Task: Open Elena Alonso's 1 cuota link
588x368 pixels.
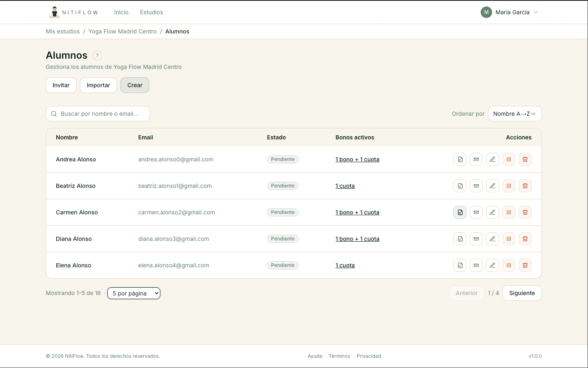Action: 345,265
